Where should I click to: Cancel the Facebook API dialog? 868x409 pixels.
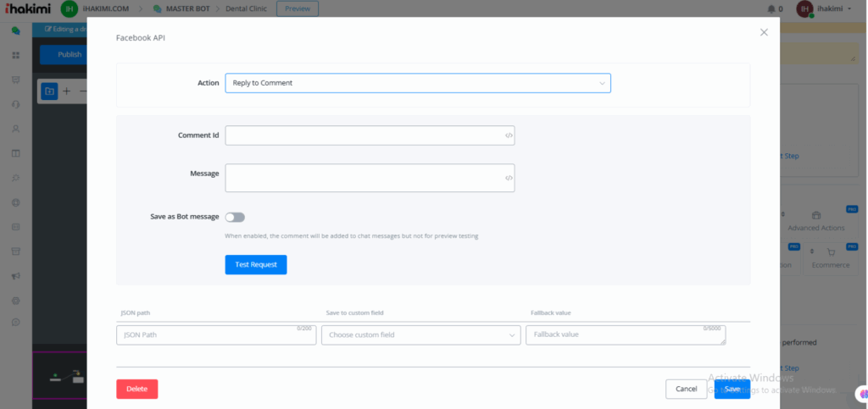click(x=686, y=389)
